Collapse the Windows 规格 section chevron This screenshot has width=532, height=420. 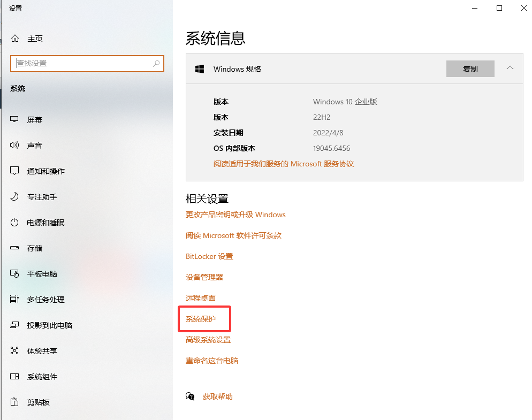pyautogui.click(x=510, y=68)
